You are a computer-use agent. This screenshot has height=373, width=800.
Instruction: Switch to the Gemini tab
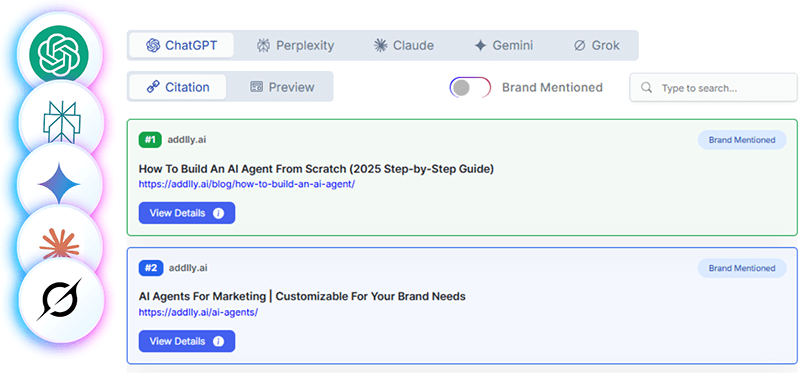click(504, 45)
